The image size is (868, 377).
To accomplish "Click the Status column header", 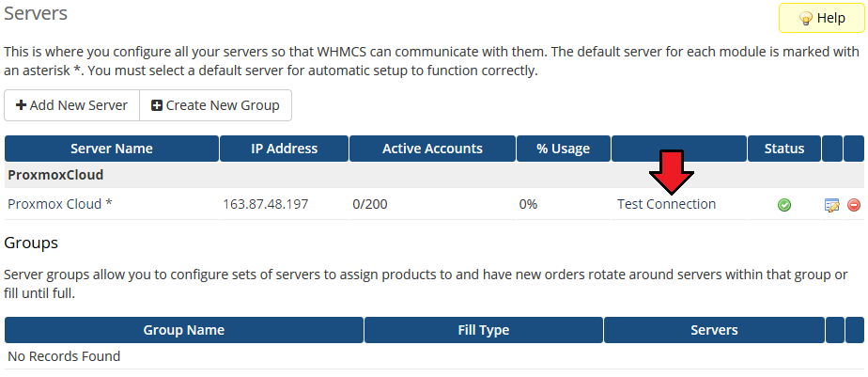I will pyautogui.click(x=784, y=149).
